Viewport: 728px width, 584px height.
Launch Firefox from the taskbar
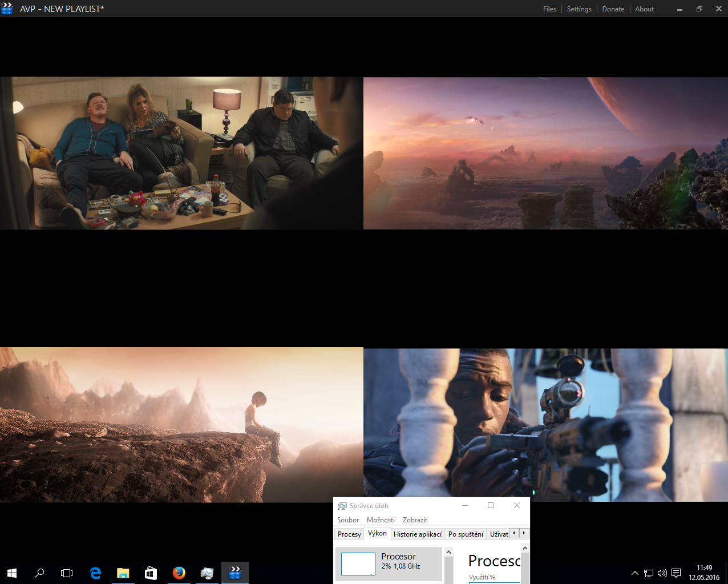coord(179,573)
